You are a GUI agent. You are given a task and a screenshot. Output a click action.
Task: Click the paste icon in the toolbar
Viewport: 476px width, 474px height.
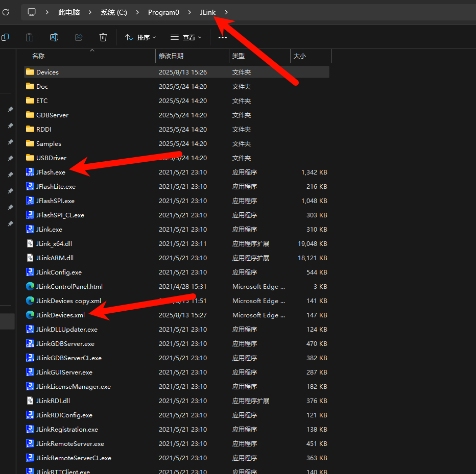30,37
